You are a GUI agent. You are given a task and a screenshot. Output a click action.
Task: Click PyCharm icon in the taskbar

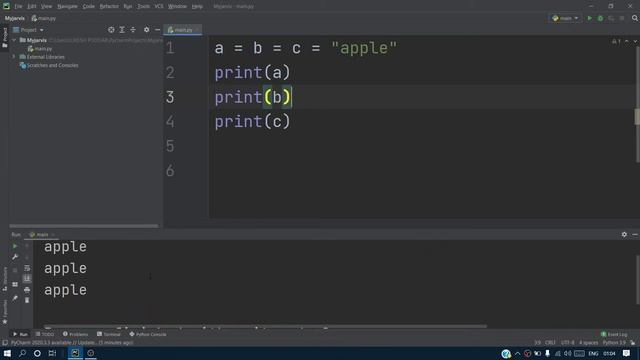pos(75,353)
